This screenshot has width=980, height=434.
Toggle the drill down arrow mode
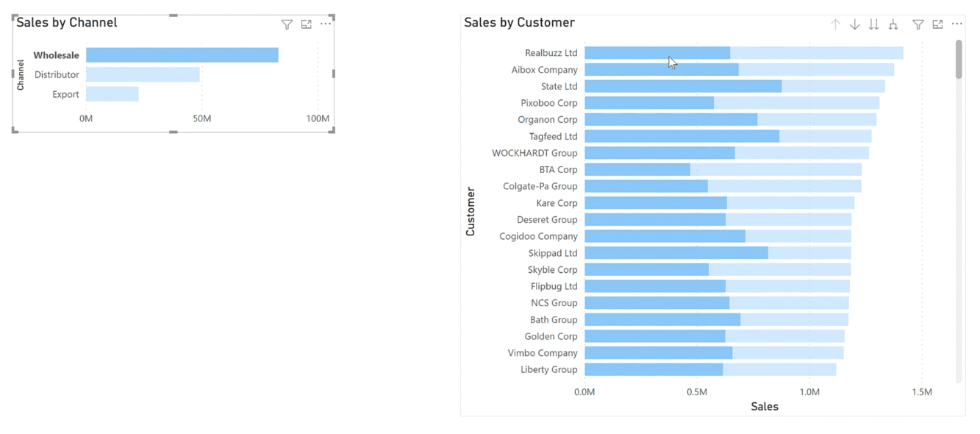(854, 24)
